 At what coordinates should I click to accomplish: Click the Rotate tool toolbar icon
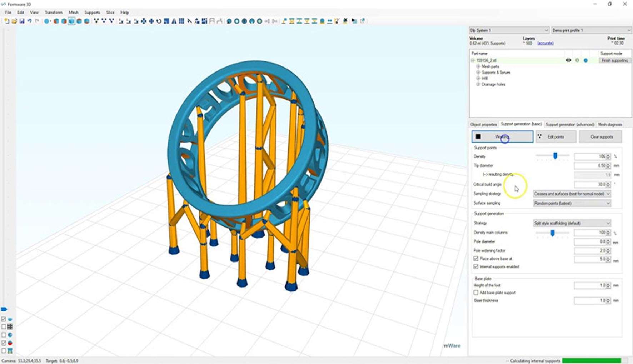click(159, 21)
